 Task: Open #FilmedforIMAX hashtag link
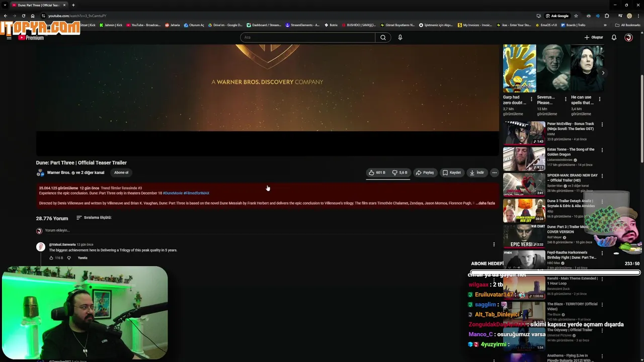196,193
